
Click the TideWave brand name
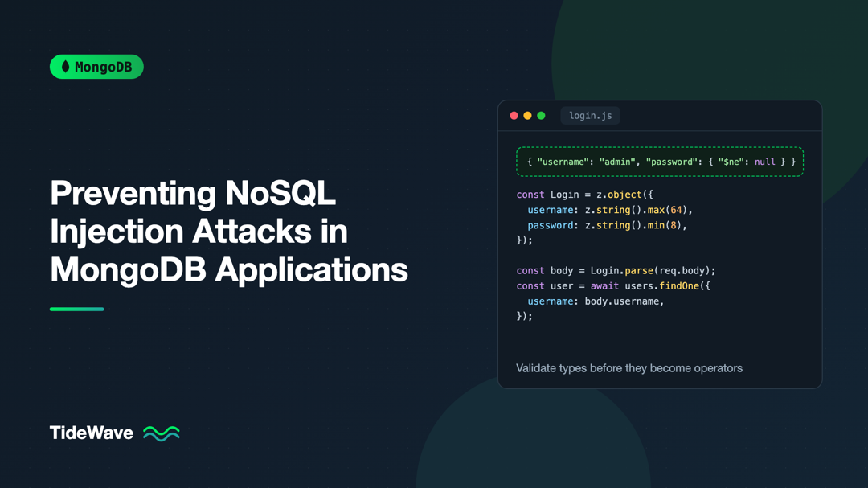pyautogui.click(x=92, y=433)
